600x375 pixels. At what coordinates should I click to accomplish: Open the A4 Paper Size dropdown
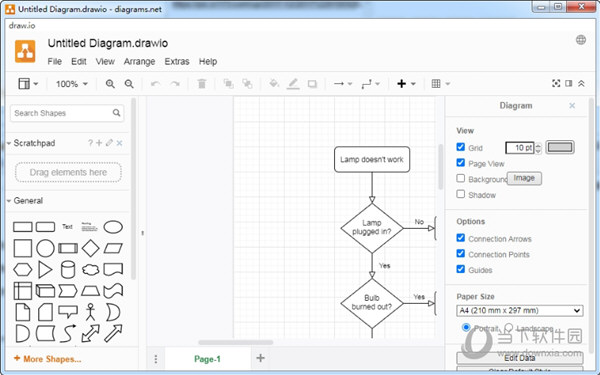(x=520, y=311)
